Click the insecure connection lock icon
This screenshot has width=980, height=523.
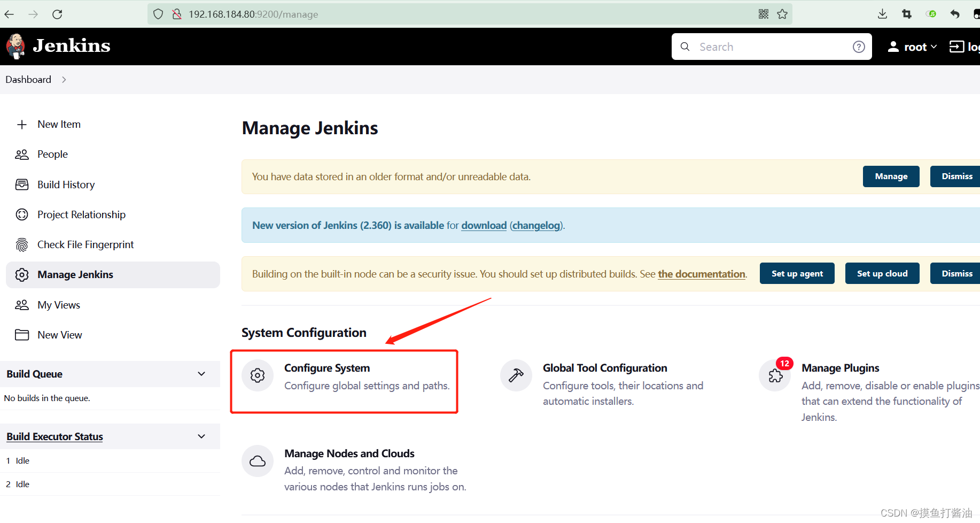(x=177, y=14)
